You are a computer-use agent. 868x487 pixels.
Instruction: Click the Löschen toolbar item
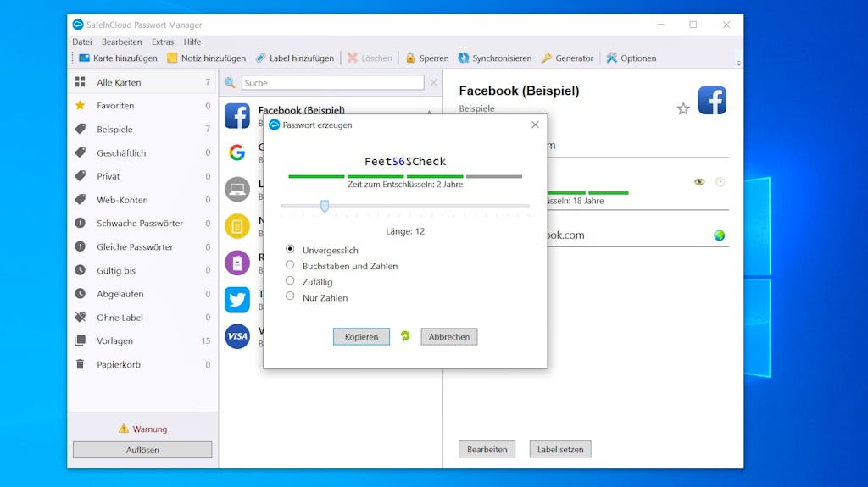click(x=370, y=58)
